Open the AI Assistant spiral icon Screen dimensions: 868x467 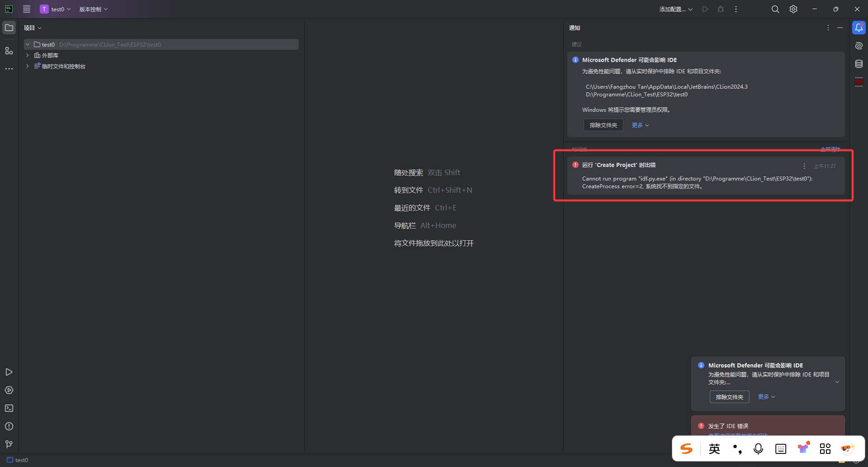coord(859,46)
